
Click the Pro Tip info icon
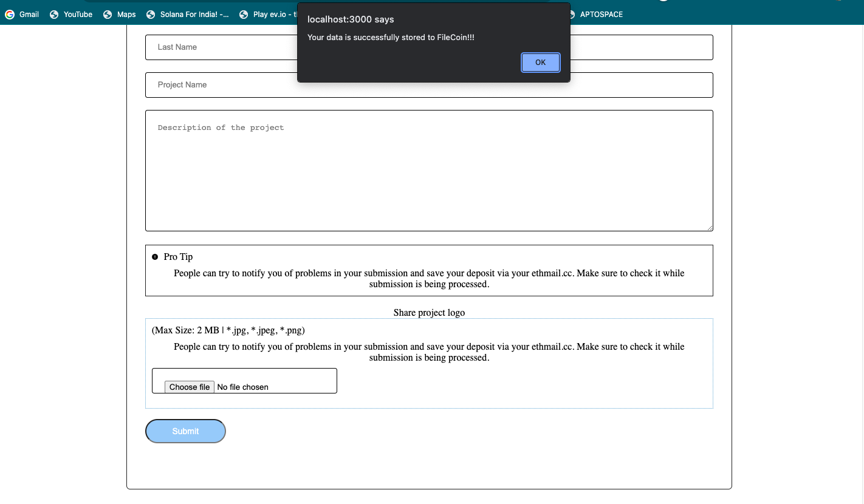155,257
